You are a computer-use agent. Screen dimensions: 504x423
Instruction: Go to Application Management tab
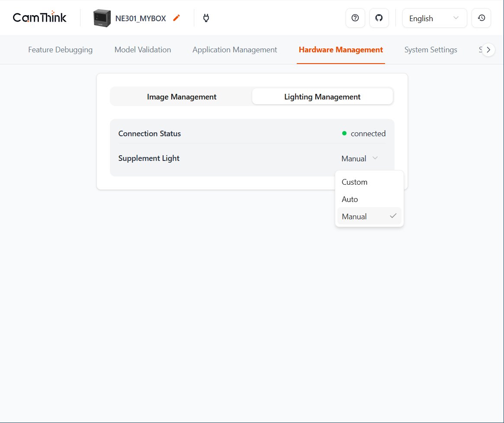(x=234, y=50)
